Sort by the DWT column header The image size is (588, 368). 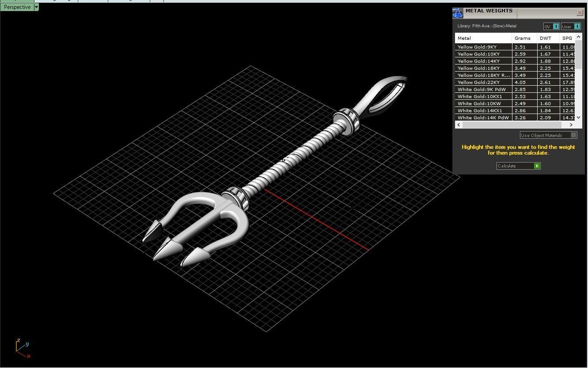pos(548,38)
